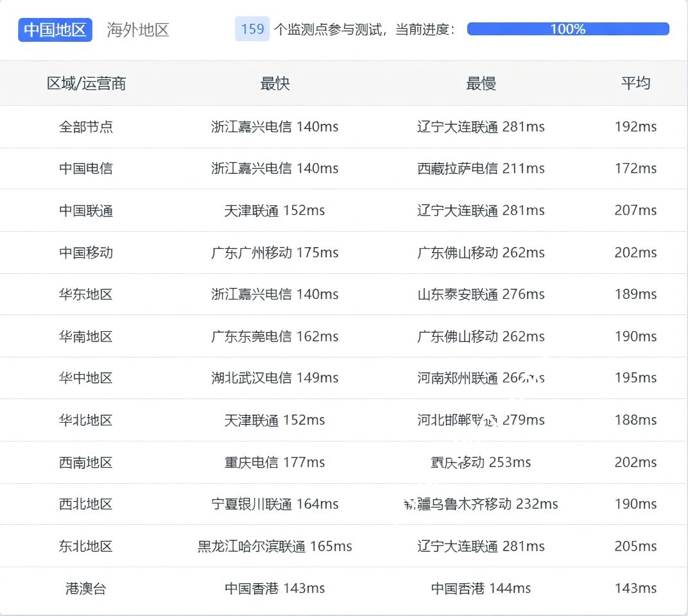Click 湖北武汉电信 149ms fastest entry
The image size is (688, 616).
(275, 378)
